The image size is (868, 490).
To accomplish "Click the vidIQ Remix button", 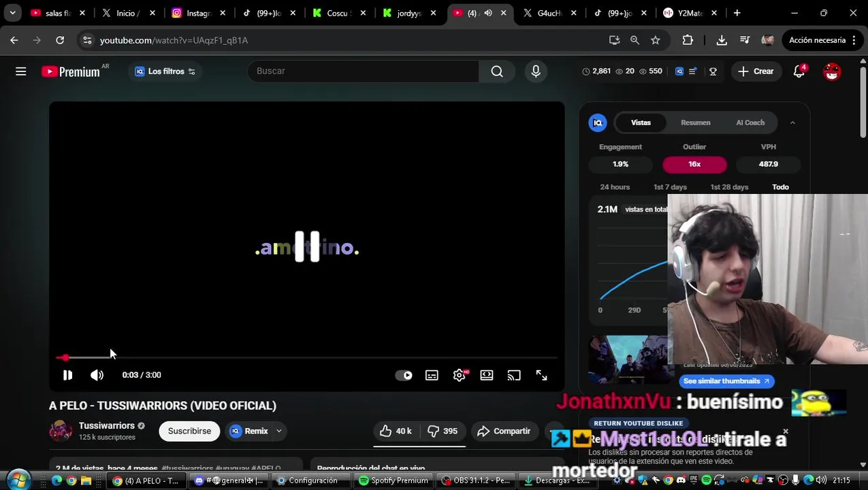I will [249, 431].
